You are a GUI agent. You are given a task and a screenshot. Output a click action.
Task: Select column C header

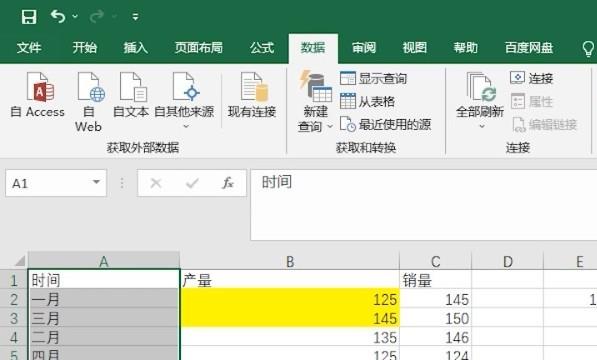coord(436,261)
